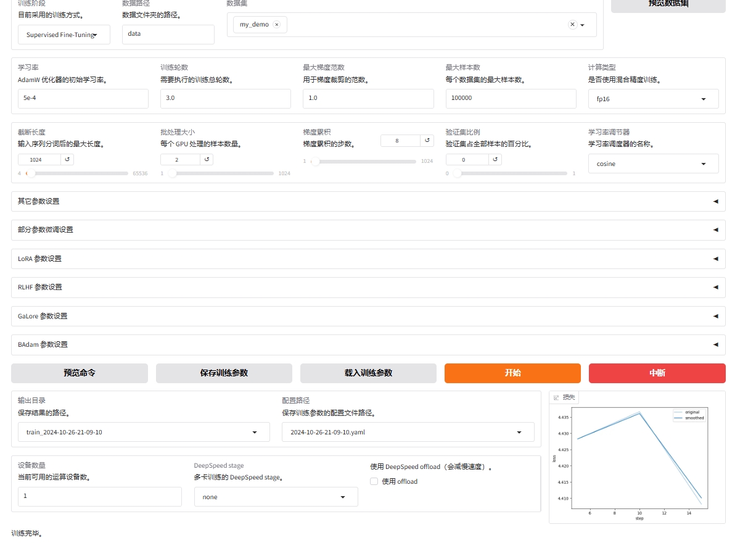Enable the 使用 offload checkbox
The image size is (756, 543).
pos(374,481)
